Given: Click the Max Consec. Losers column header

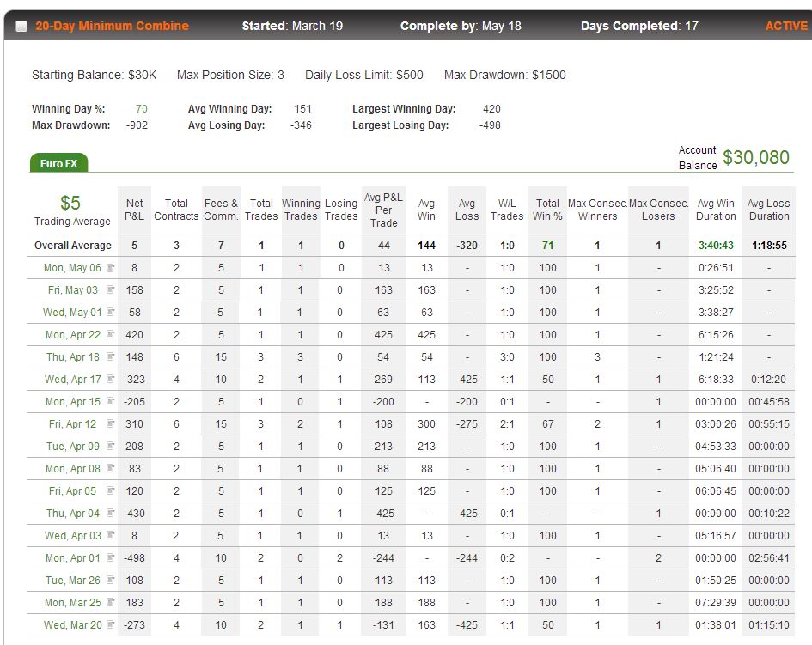Looking at the screenshot, I should [658, 210].
